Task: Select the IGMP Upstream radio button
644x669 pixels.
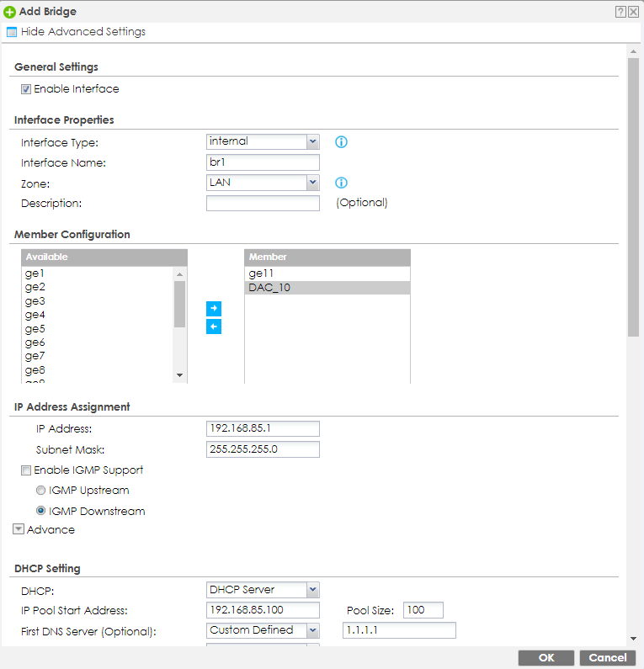Action: 40,491
